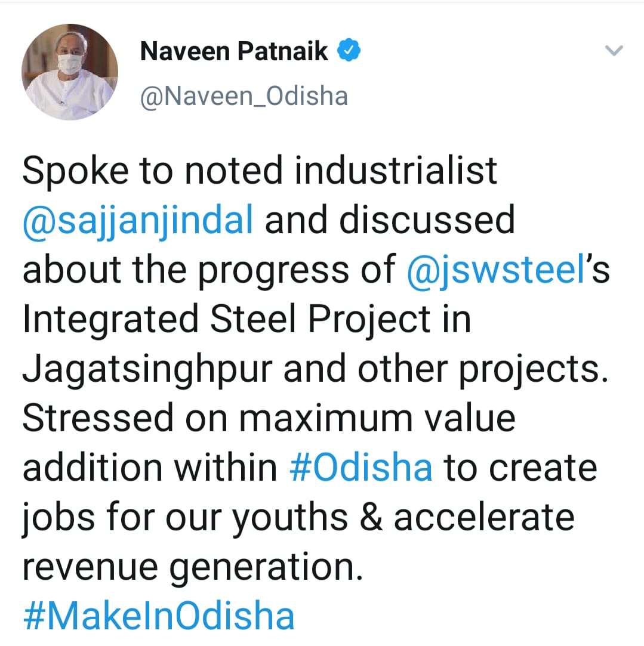Click the Naveen Patnaik display name
This screenshot has height=646, width=644.
234,52
